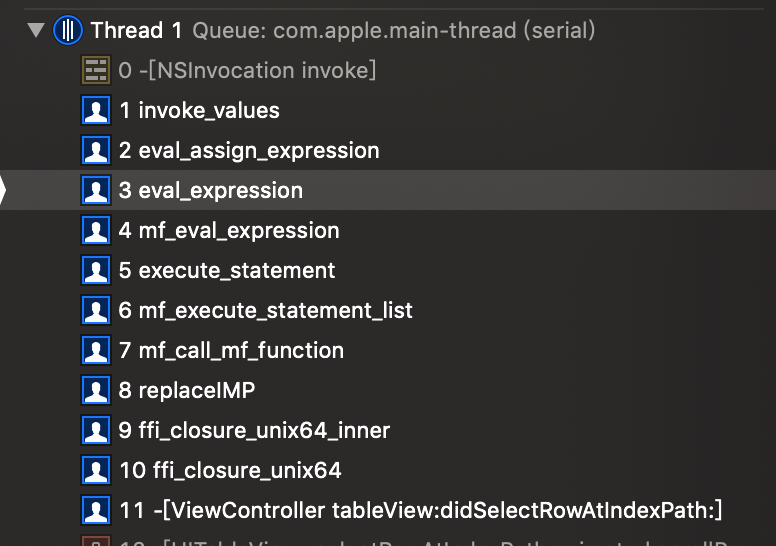This screenshot has width=776, height=546.
Task: Click the user icon beside mf_call_mf_function
Action: [x=95, y=351]
